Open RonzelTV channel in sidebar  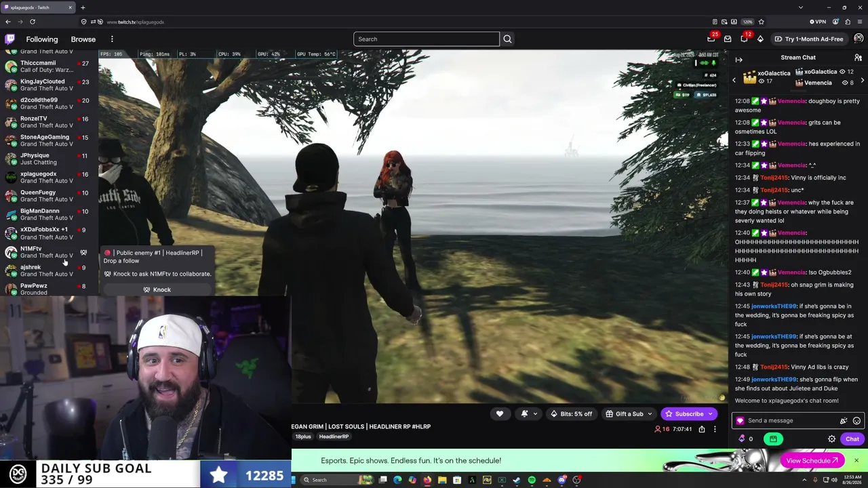coord(47,122)
